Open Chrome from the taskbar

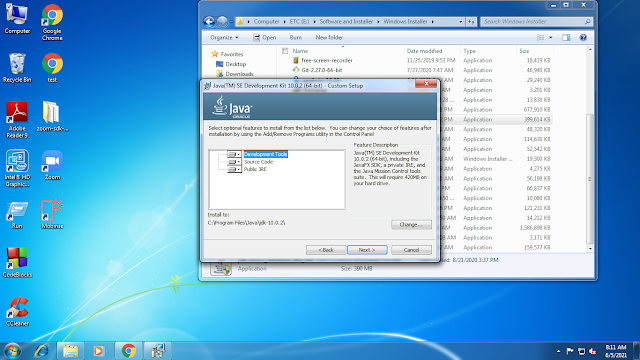pyautogui.click(x=128, y=351)
